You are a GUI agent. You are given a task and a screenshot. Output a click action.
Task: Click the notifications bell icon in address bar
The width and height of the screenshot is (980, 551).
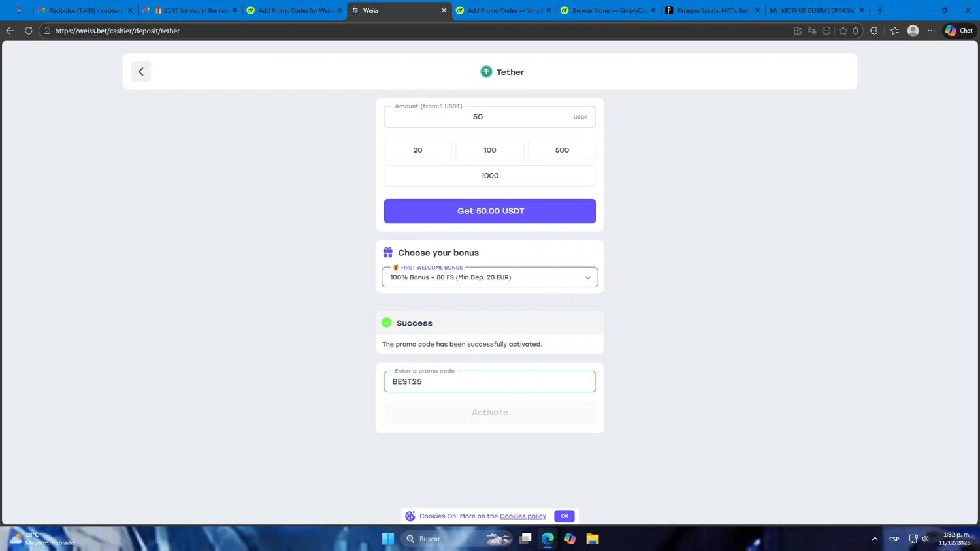855,31
